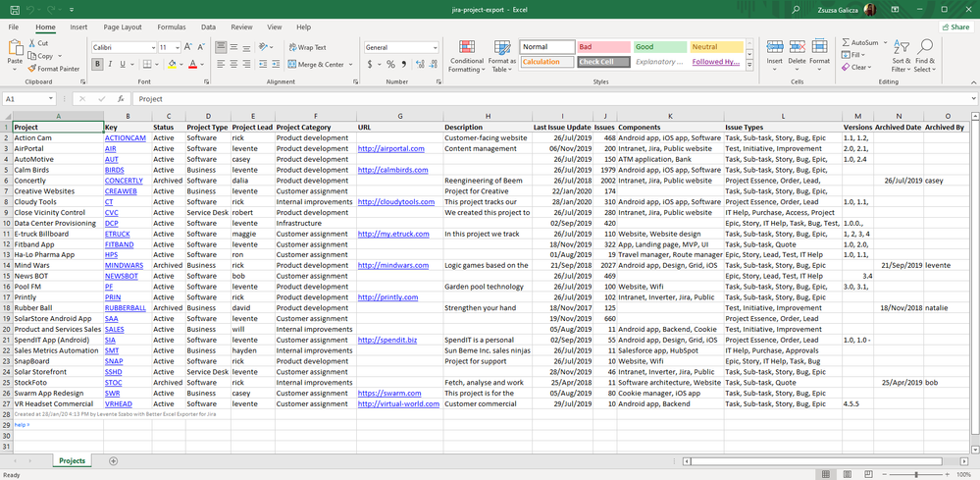Switch to the Formulas ribbon tab
The image size is (980, 480).
[171, 27]
